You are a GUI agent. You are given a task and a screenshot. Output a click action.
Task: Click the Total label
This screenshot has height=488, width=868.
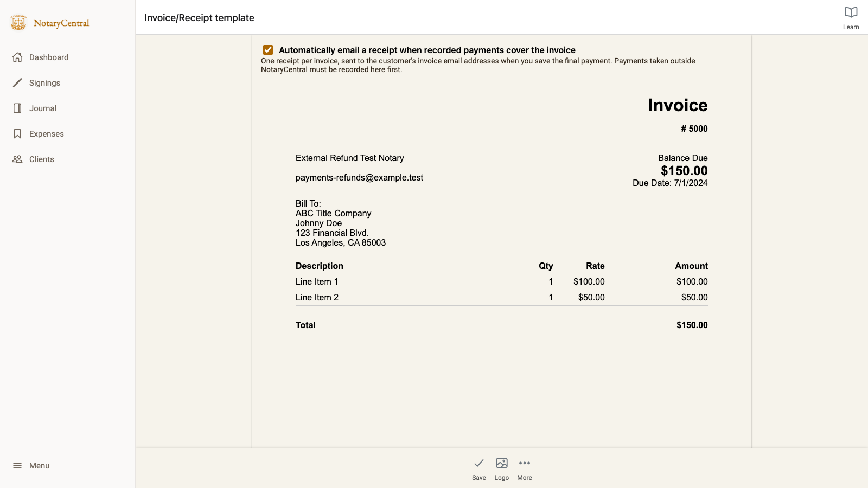[305, 325]
